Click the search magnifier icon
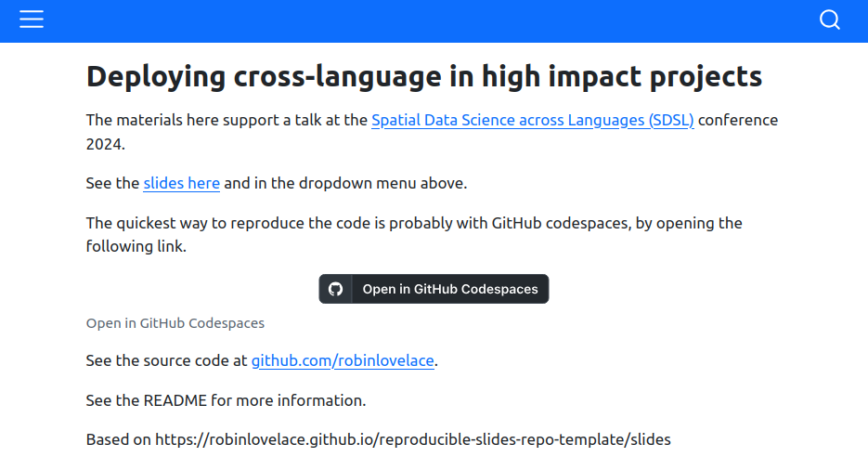Viewport: 868px width, 457px height. (829, 20)
